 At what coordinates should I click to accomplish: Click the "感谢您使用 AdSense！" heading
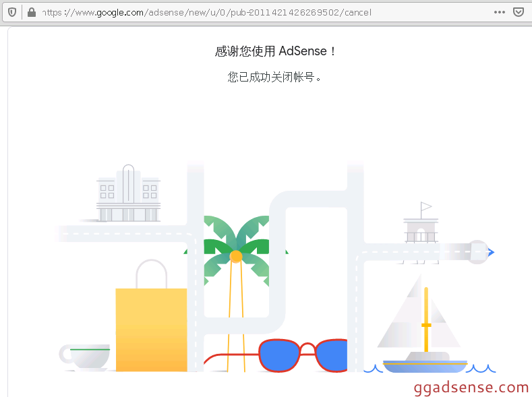pyautogui.click(x=275, y=51)
